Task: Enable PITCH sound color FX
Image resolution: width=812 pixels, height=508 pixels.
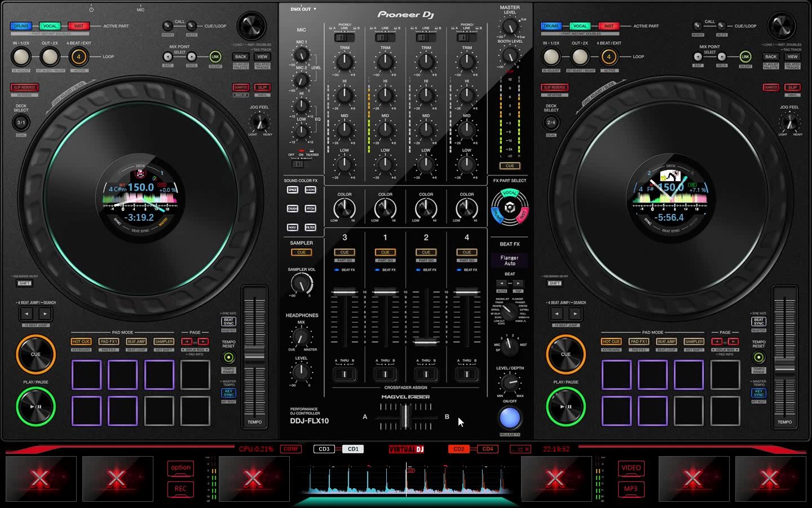Action: 310,209
